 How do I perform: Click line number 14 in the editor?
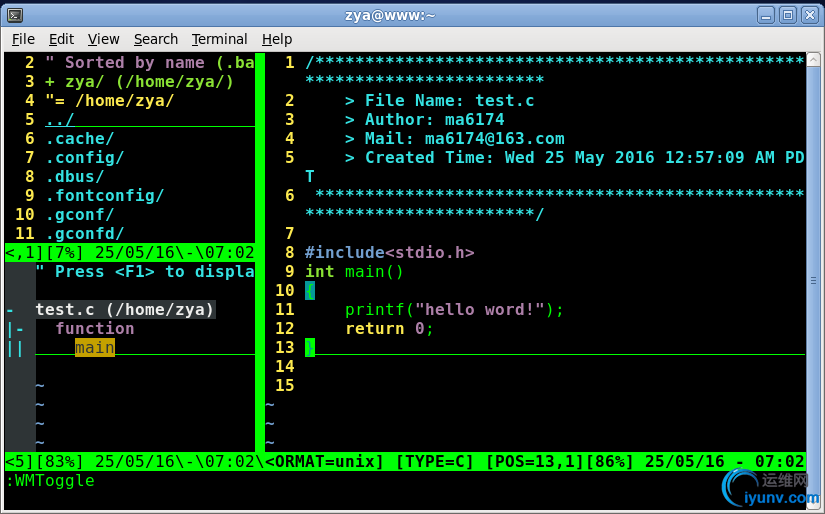click(x=285, y=367)
